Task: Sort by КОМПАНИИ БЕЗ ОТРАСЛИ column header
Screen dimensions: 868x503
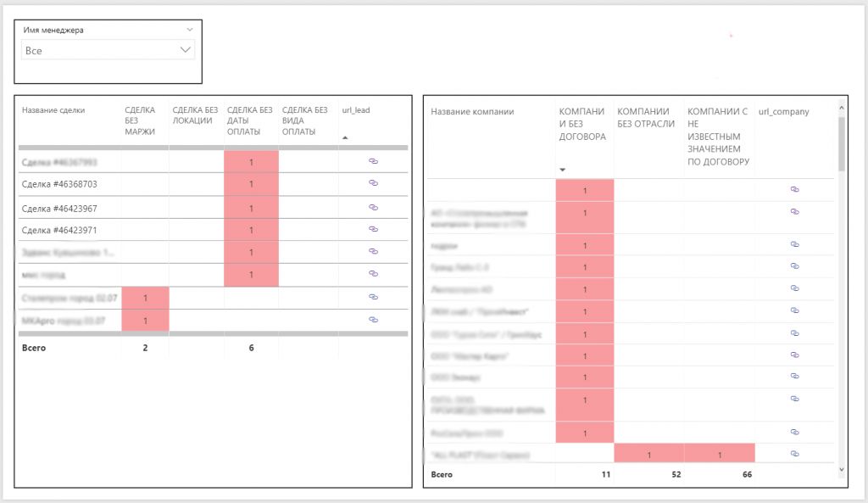Action: (645, 117)
